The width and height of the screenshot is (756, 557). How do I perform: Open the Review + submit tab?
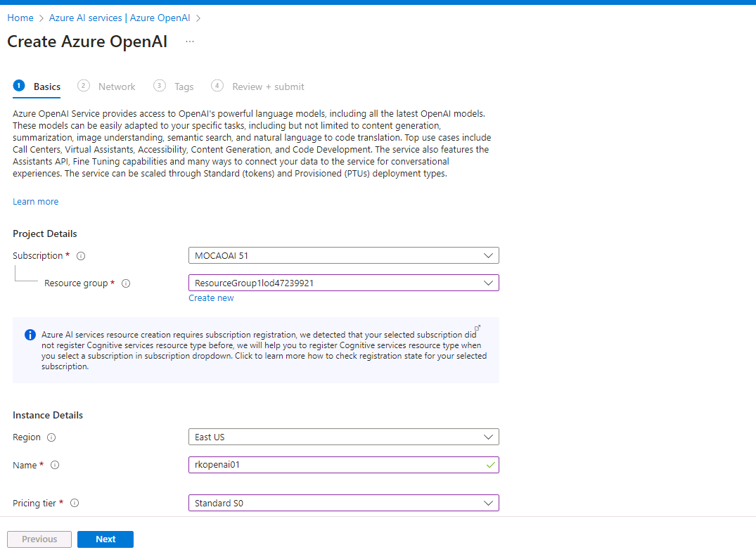point(268,87)
